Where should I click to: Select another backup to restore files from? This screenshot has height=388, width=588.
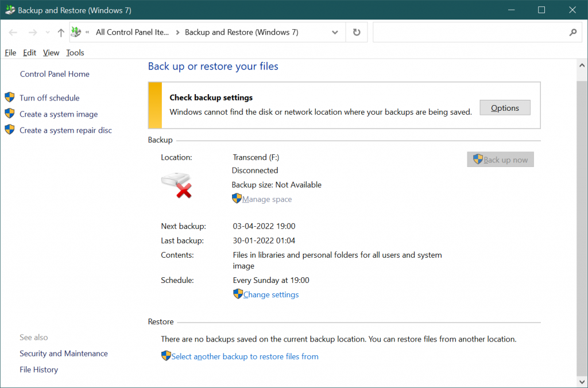244,356
